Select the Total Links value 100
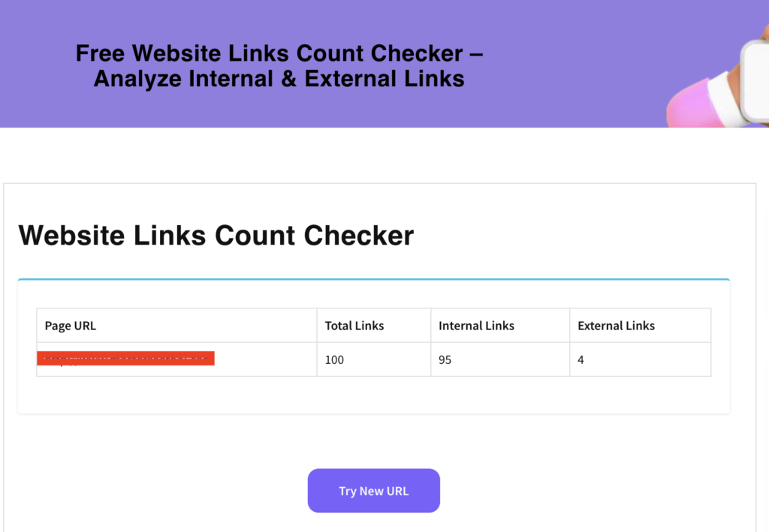 point(334,359)
